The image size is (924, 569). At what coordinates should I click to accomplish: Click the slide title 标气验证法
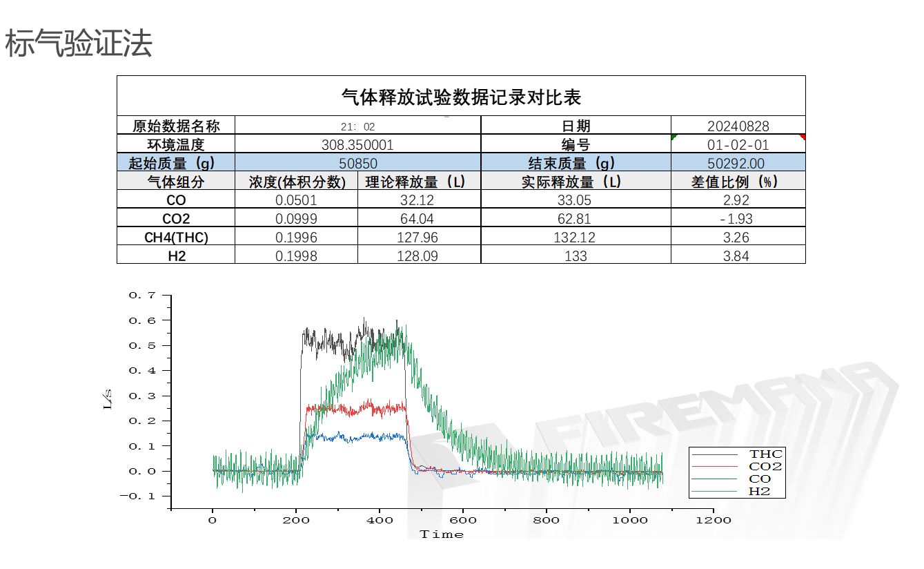coord(78,44)
